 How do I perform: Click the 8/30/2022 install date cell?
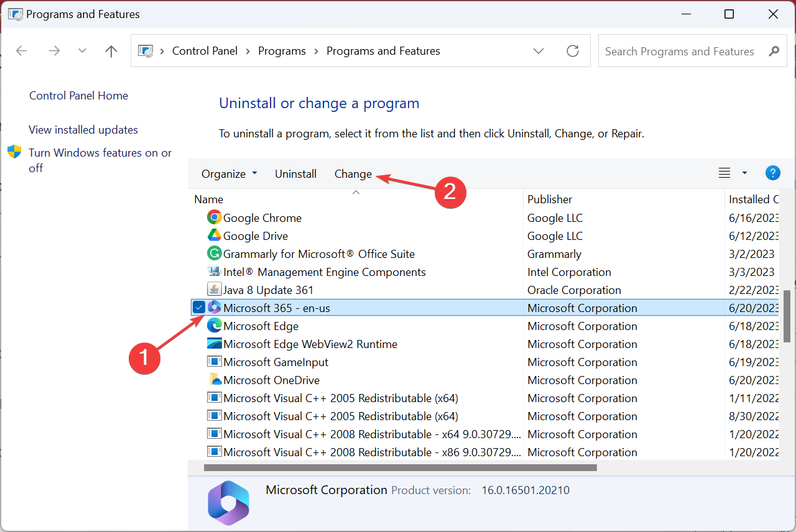click(754, 416)
